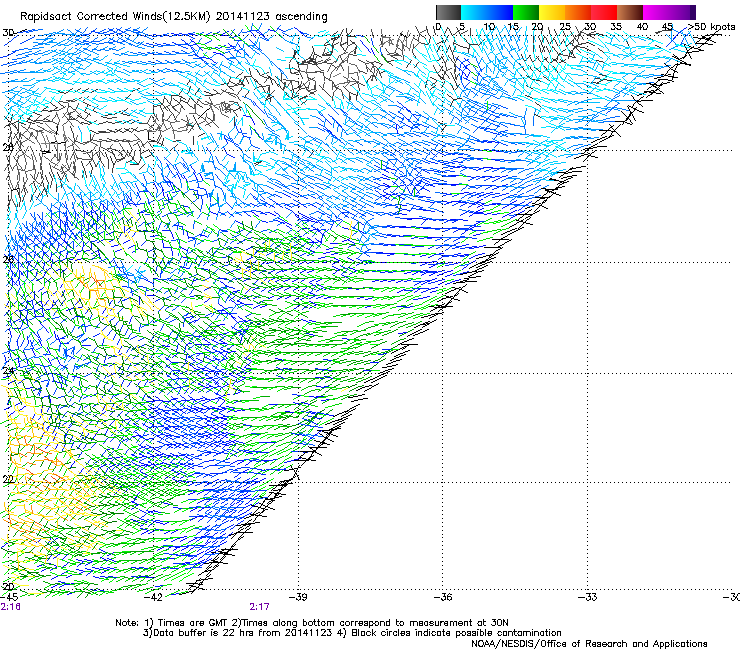Click the 30 latitude axis label
This screenshot has width=740, height=650.
click(x=8, y=33)
